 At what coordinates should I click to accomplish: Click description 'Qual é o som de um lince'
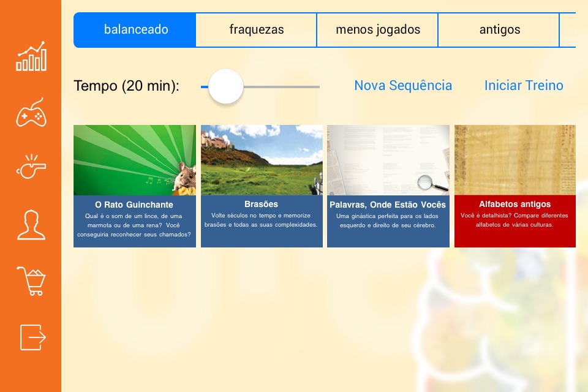coord(116,216)
